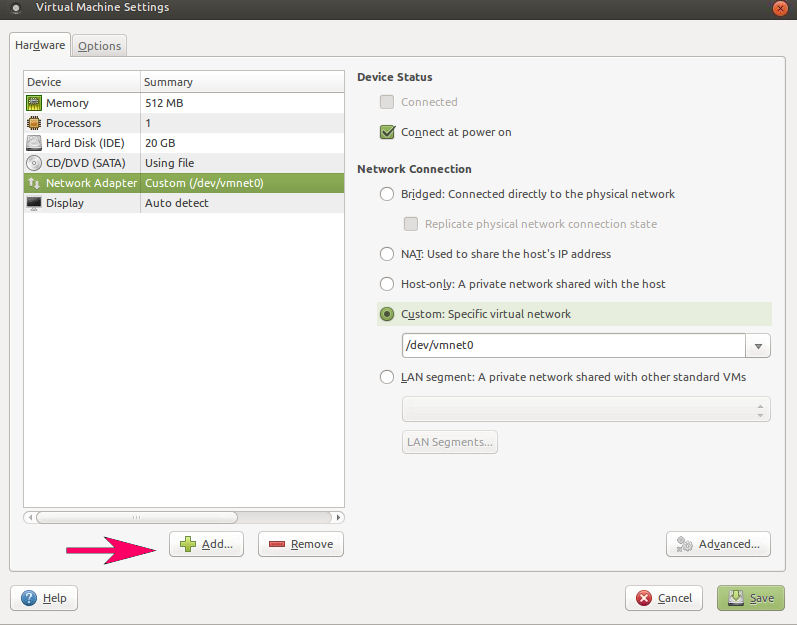797x625 pixels.
Task: Disable Connect at power on checkbox
Action: (388, 132)
